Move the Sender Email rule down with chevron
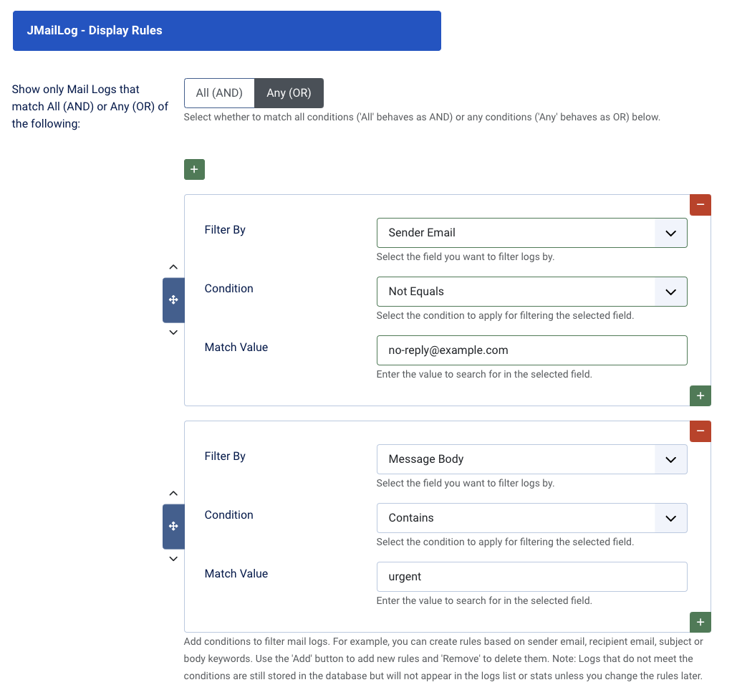This screenshot has height=700, width=732. click(173, 332)
